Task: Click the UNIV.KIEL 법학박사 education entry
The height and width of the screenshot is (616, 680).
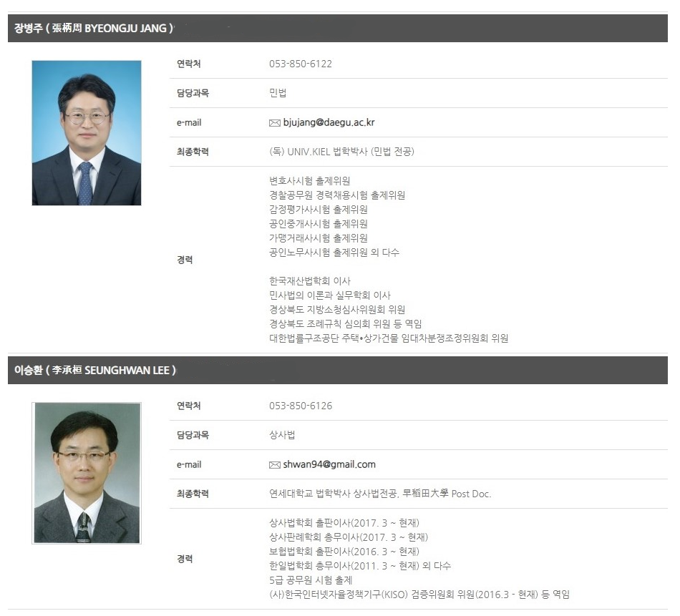Action: pyautogui.click(x=341, y=152)
